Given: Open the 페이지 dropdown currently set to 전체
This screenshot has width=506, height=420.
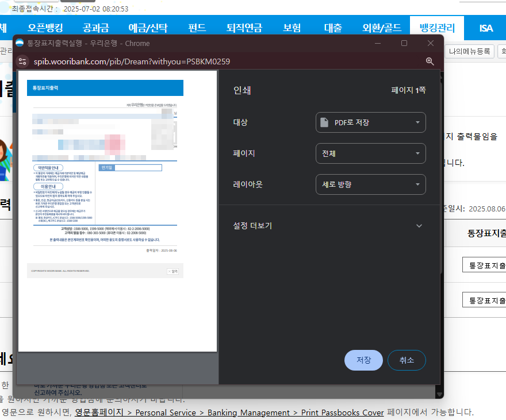Looking at the screenshot, I should 370,153.
